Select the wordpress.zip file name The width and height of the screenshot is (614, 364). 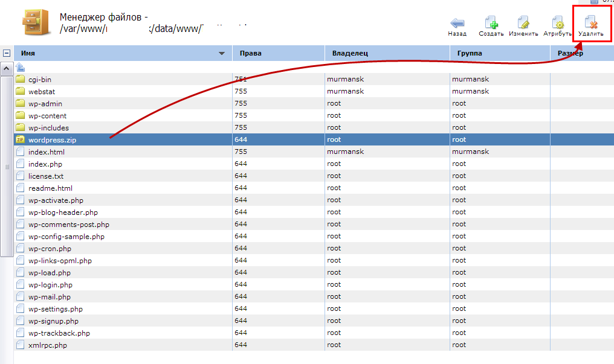pos(52,140)
